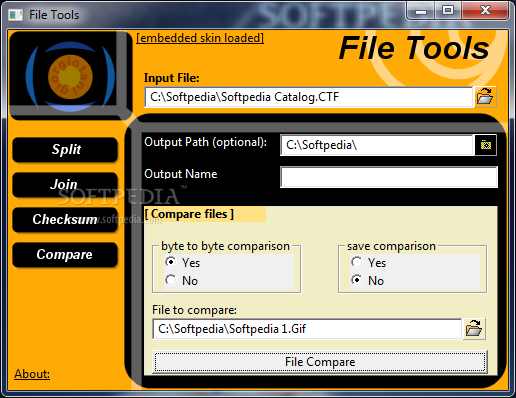516x398 pixels.
Task: Open the Output Path browse icon
Action: coord(486,145)
